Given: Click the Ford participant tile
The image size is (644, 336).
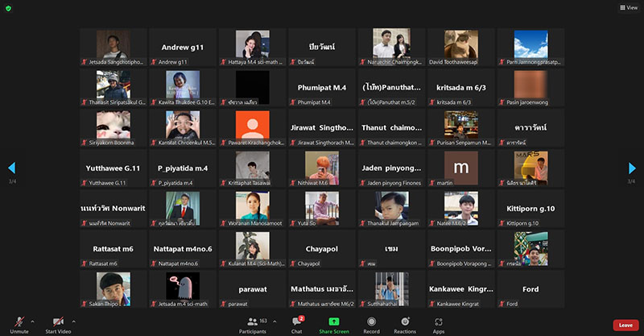Looking at the screenshot, I should click(530, 288).
